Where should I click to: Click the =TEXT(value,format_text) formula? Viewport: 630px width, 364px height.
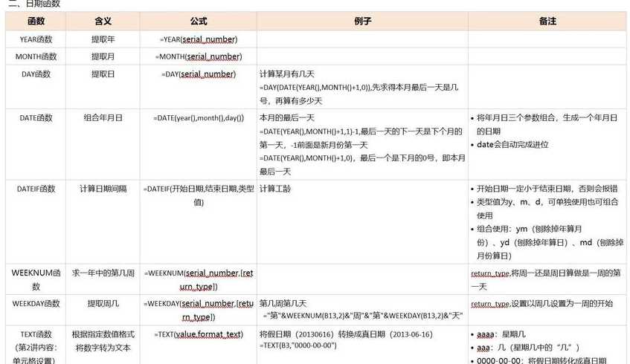pos(199,334)
